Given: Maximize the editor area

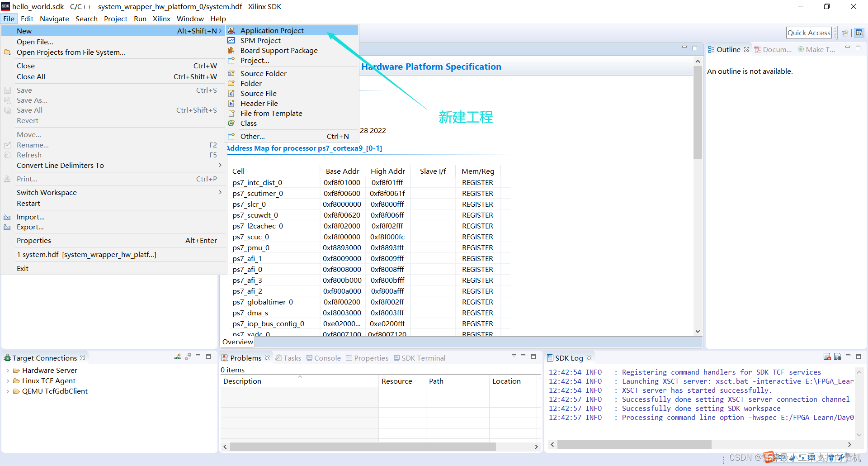Looking at the screenshot, I should pos(695,48).
